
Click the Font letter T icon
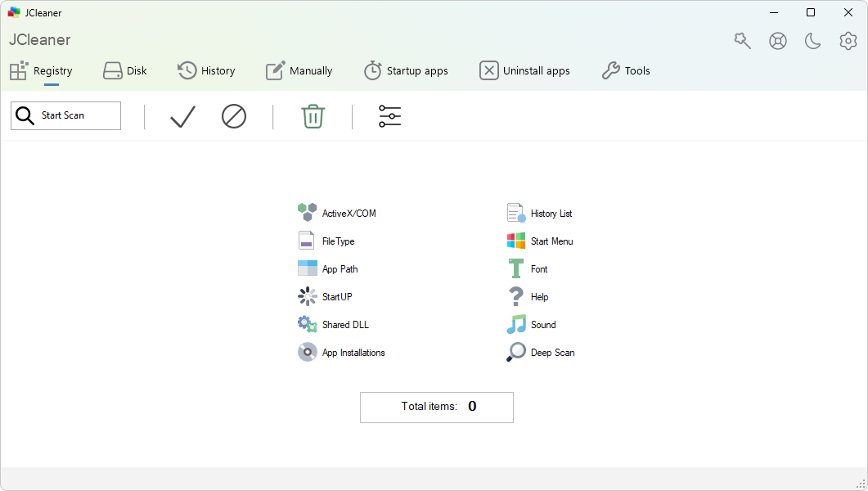[x=516, y=268]
